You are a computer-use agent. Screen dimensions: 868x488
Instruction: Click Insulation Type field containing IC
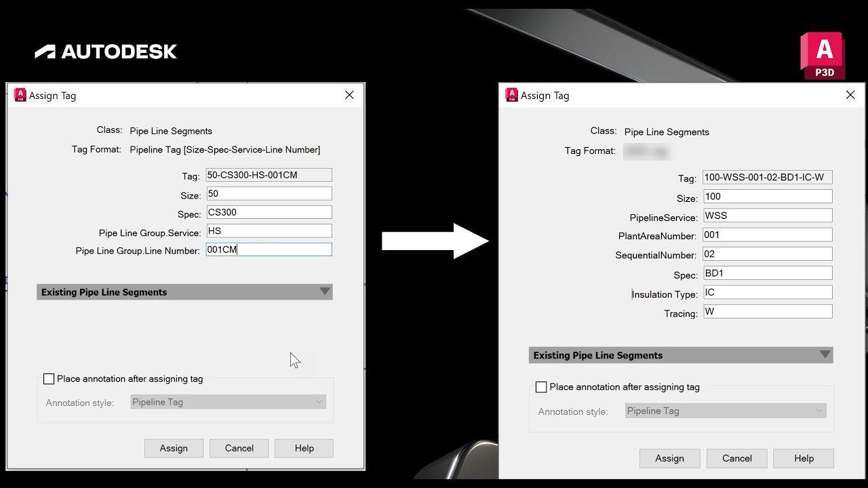(768, 292)
